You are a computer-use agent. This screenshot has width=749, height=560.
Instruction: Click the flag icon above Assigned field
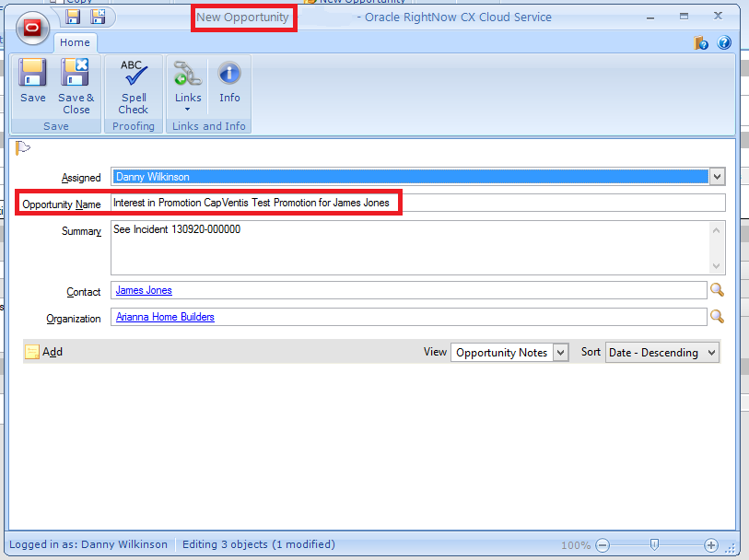pyautogui.click(x=24, y=148)
